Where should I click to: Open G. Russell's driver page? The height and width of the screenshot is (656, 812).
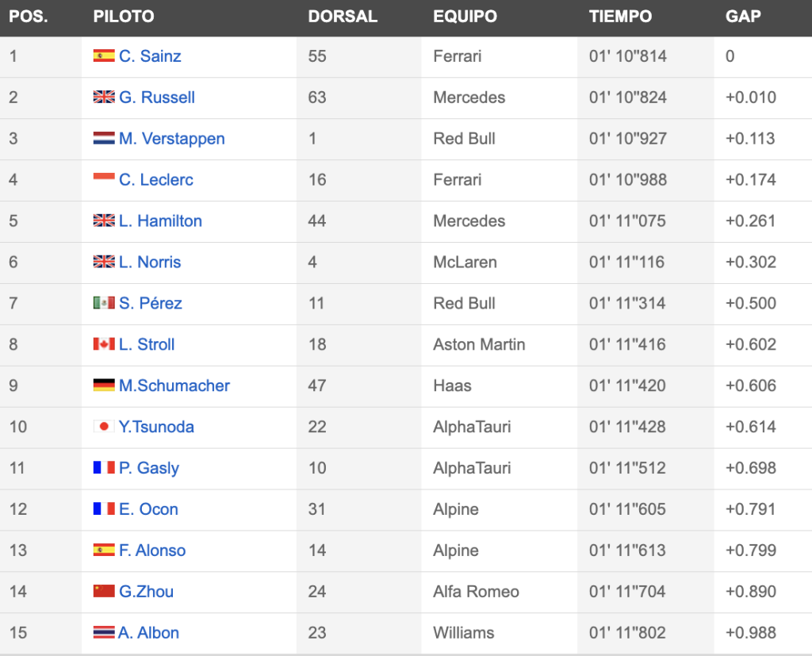click(x=157, y=98)
